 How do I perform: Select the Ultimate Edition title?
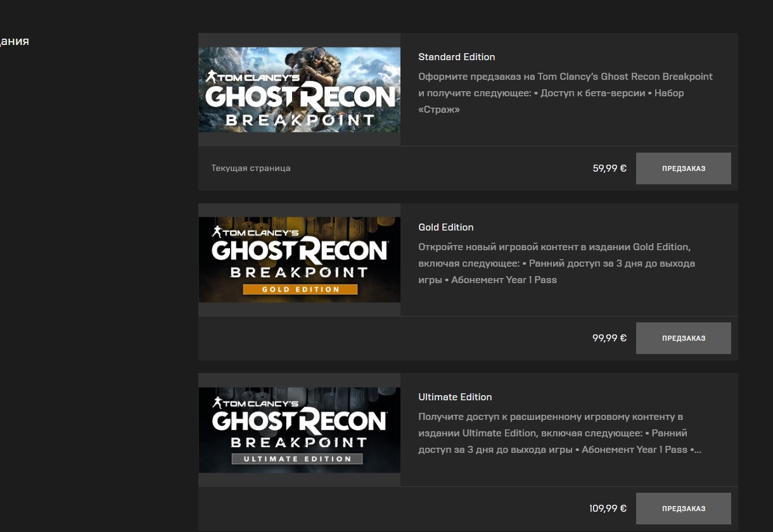click(x=455, y=397)
